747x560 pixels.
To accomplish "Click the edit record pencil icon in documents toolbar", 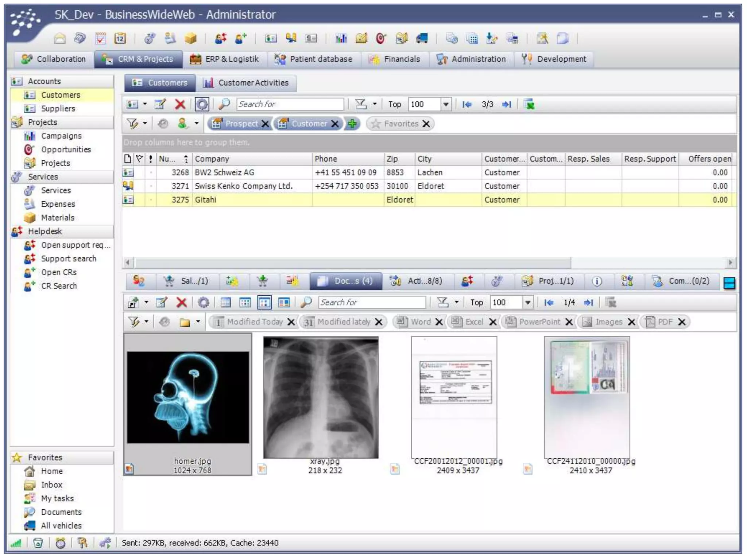I will tap(161, 302).
